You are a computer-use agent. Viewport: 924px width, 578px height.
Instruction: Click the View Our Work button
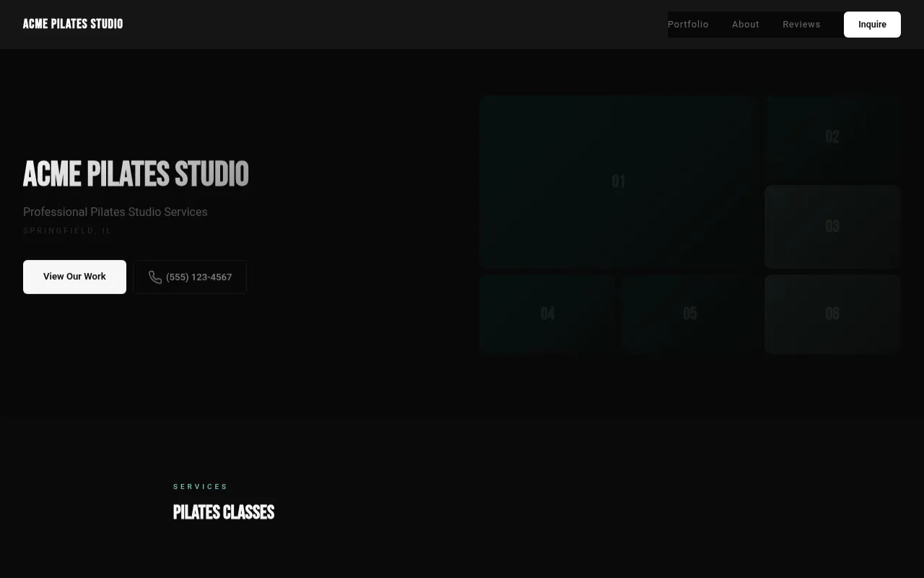pyautogui.click(x=74, y=277)
